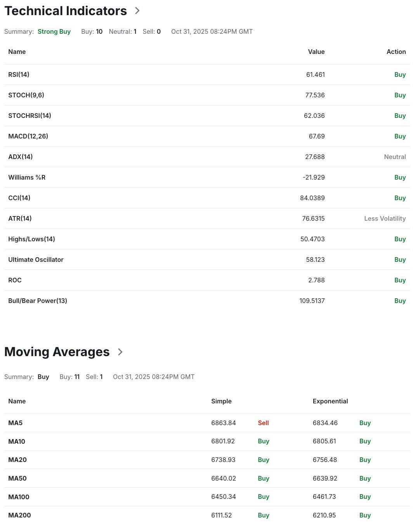Image resolution: width=420 pixels, height=526 pixels.
Task: Click the MA5 exponential value 6834.46
Action: [325, 423]
